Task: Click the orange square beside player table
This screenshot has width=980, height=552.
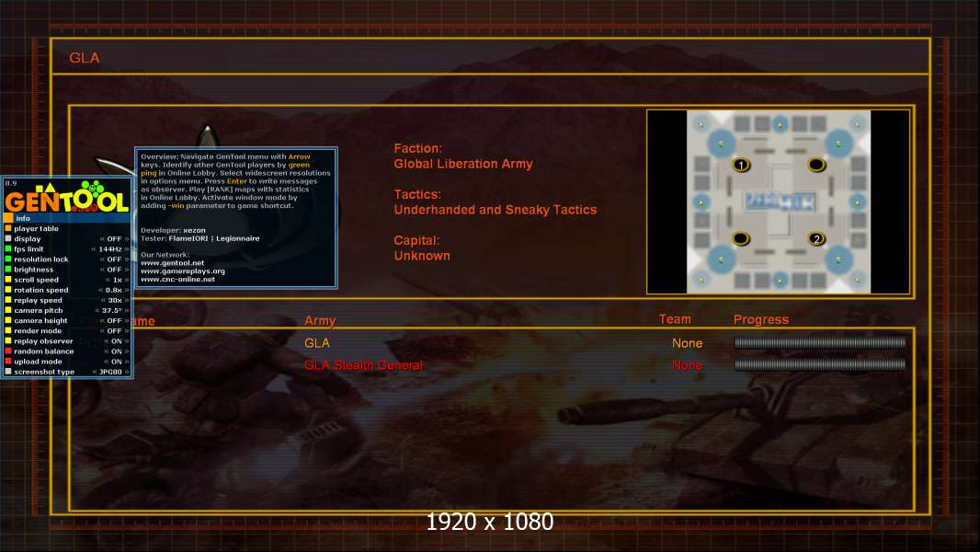Action: click(x=8, y=228)
